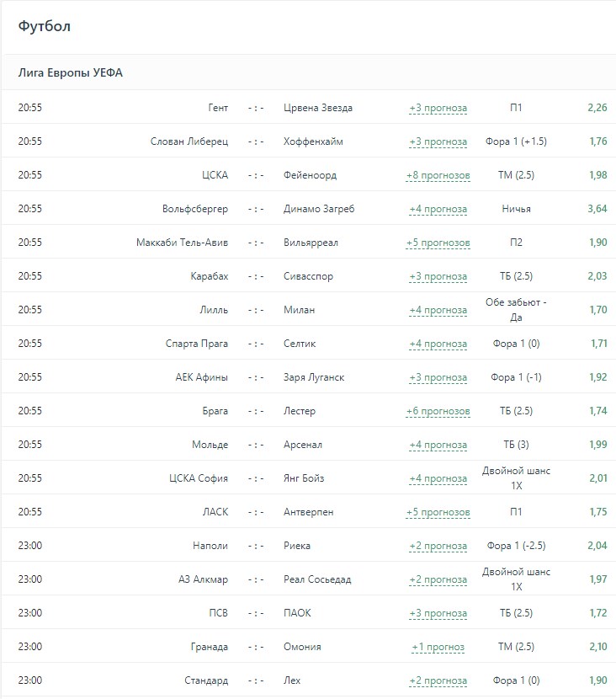The width and height of the screenshot is (616, 699).
Task: Open +5 прогнозов for Маккаби Тель-Авив match
Action: (438, 243)
